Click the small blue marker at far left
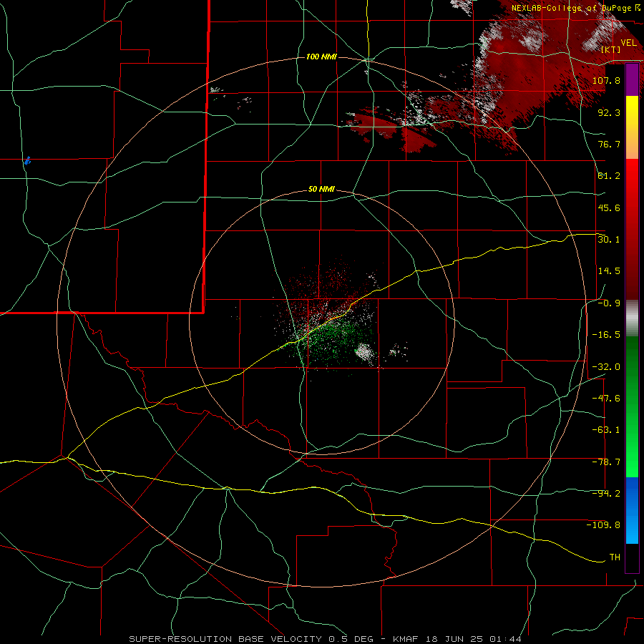This screenshot has height=644, width=644. point(27,160)
